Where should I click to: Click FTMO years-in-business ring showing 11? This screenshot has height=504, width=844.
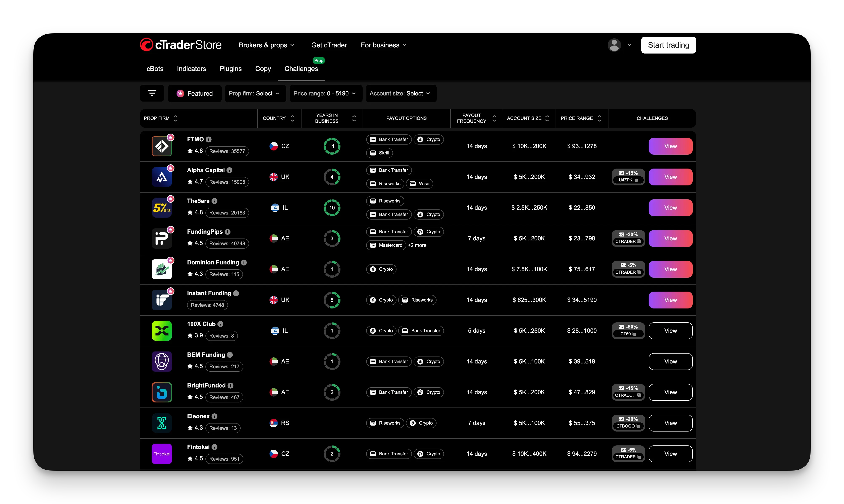[332, 146]
